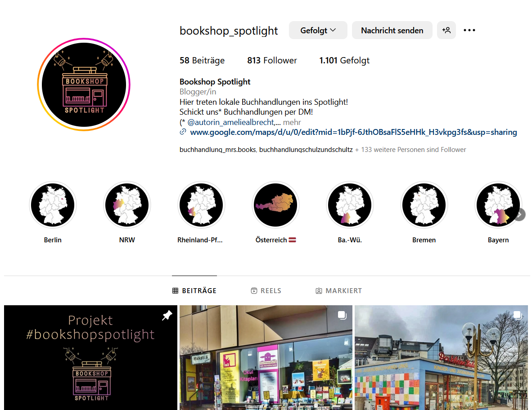Open the 813 Follower list
This screenshot has height=410, width=532.
(x=272, y=60)
